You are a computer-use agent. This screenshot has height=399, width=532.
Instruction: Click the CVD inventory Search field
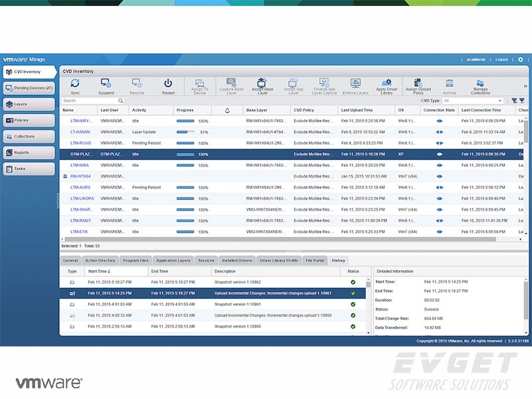click(92, 101)
